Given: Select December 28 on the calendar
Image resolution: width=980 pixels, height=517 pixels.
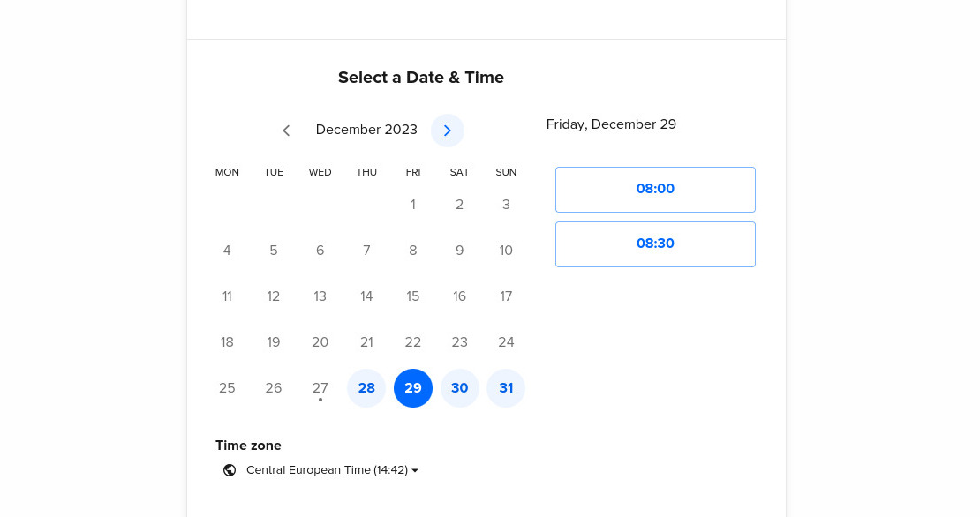Looking at the screenshot, I should point(366,388).
